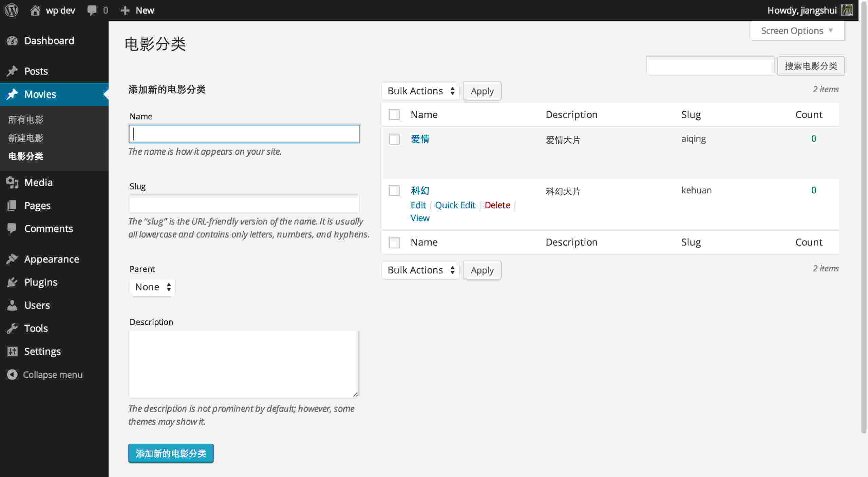Select 电影分类 in the sidebar menu
The height and width of the screenshot is (477, 868).
(26, 156)
